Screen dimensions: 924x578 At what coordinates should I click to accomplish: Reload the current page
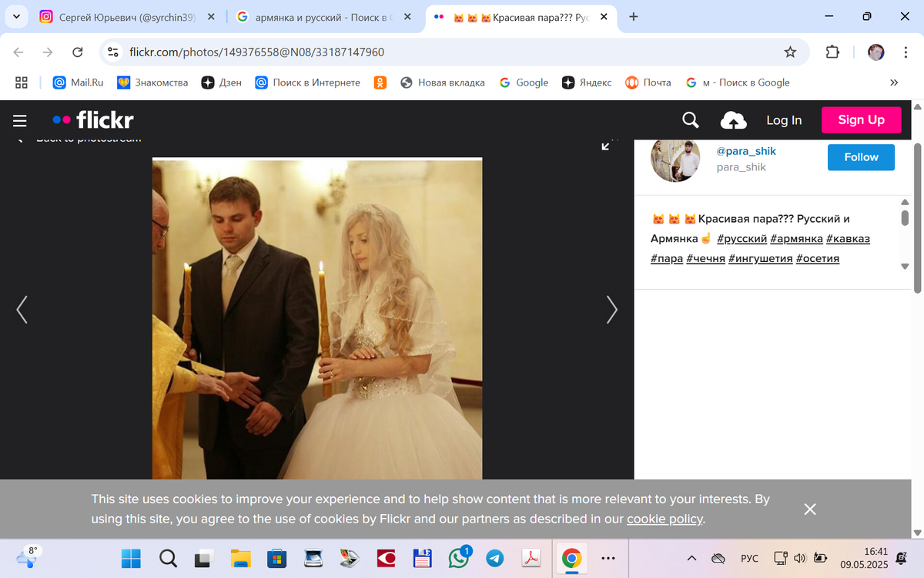77,52
